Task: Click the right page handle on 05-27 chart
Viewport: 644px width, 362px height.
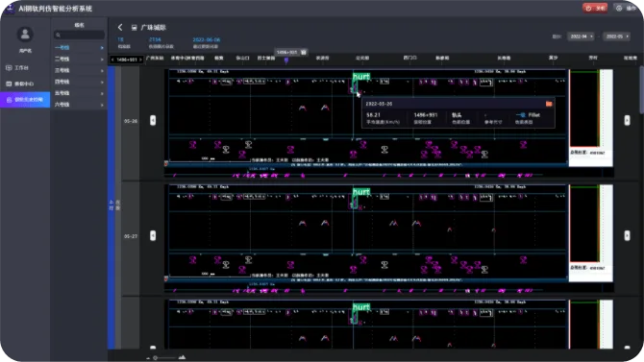Action: pyautogui.click(x=627, y=235)
